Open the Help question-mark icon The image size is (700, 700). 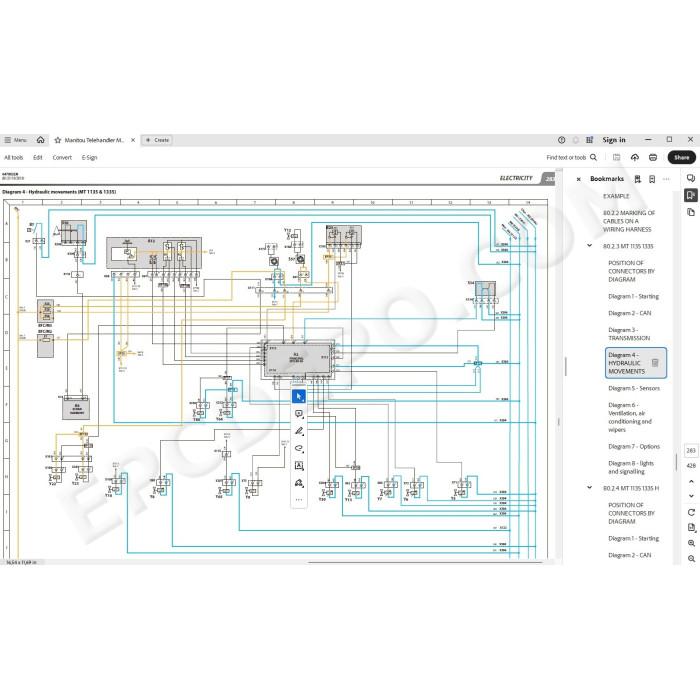pos(562,140)
